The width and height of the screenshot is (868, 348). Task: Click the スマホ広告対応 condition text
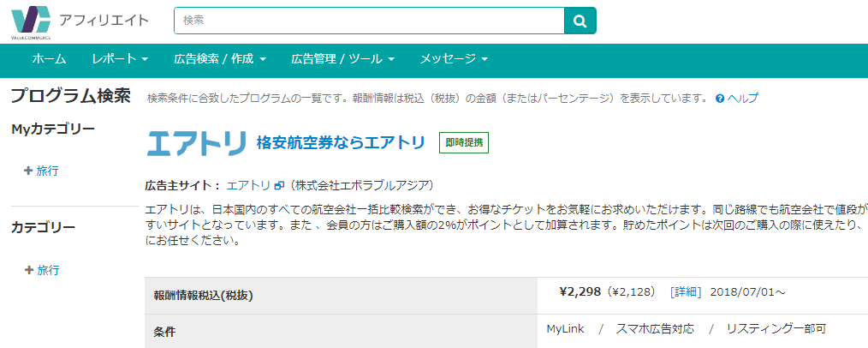pyautogui.click(x=655, y=328)
